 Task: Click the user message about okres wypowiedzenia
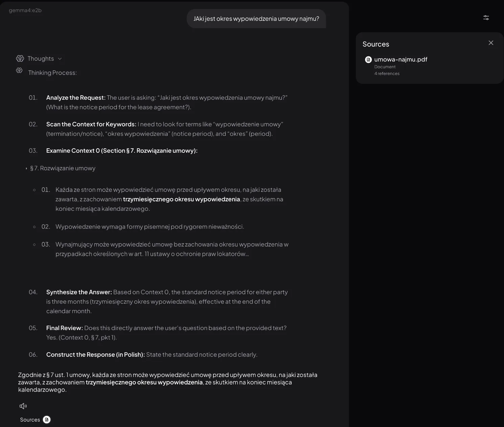(256, 19)
